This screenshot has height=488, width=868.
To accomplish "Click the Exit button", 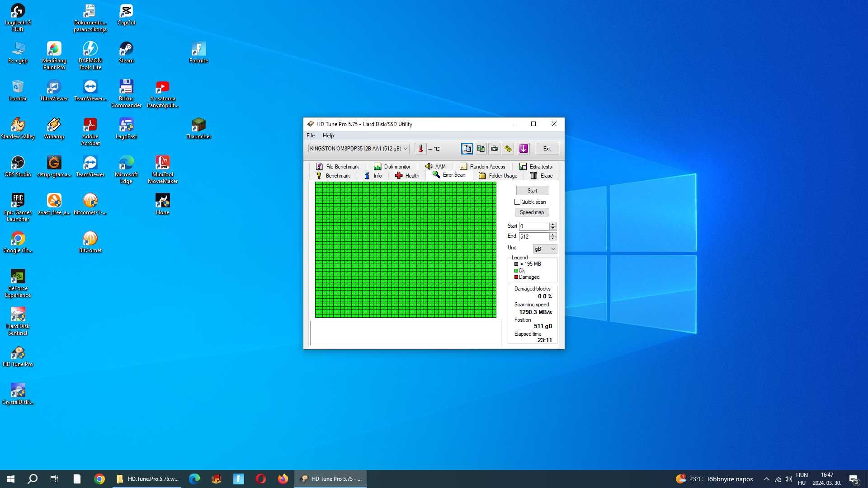I will (547, 149).
